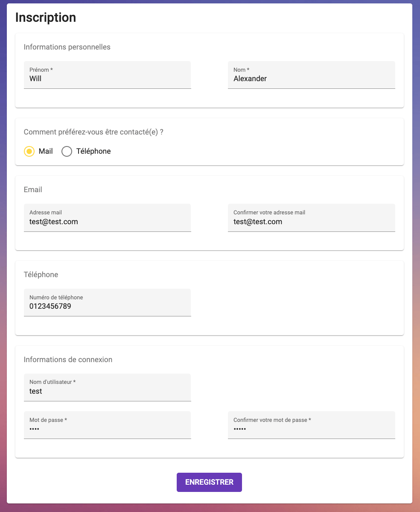The height and width of the screenshot is (512, 420).
Task: Select the Mail radio button
Action: 29,151
